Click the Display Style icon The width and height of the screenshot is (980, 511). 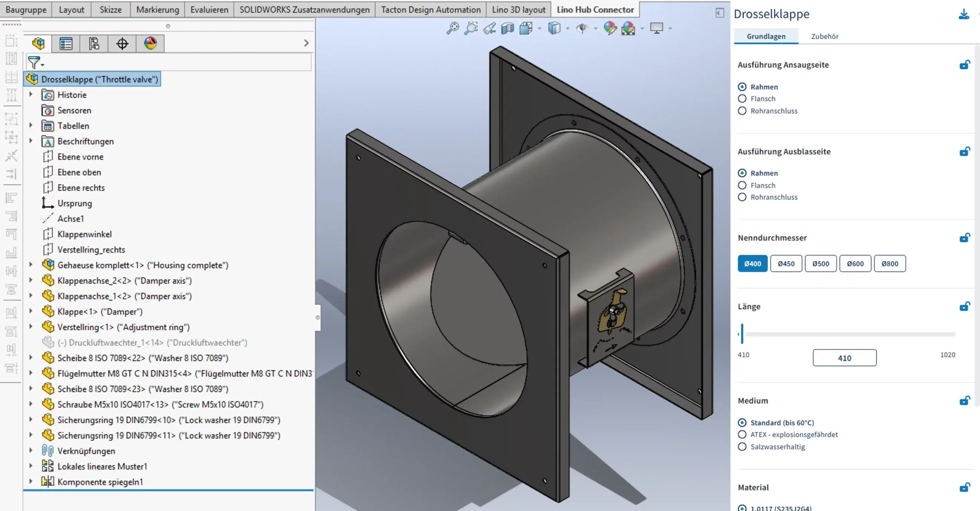(x=554, y=28)
